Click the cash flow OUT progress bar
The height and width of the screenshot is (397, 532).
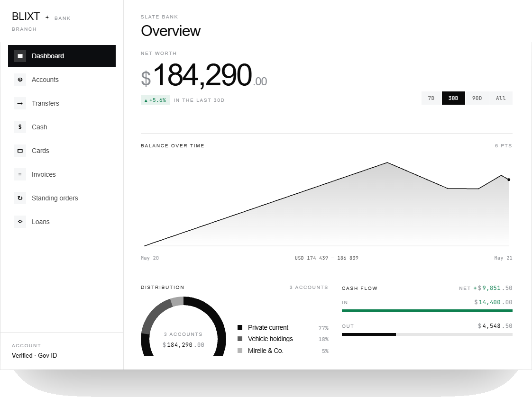pyautogui.click(x=427, y=334)
